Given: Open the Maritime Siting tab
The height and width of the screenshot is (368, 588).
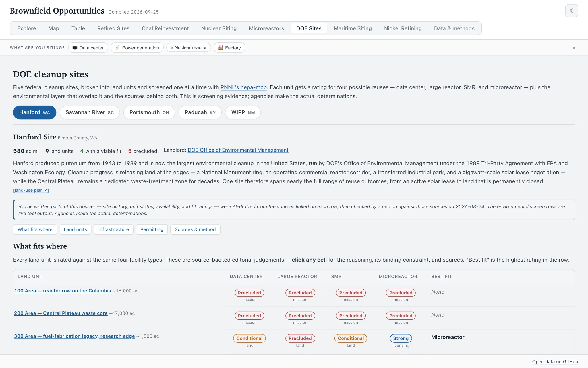Looking at the screenshot, I should pos(353,28).
